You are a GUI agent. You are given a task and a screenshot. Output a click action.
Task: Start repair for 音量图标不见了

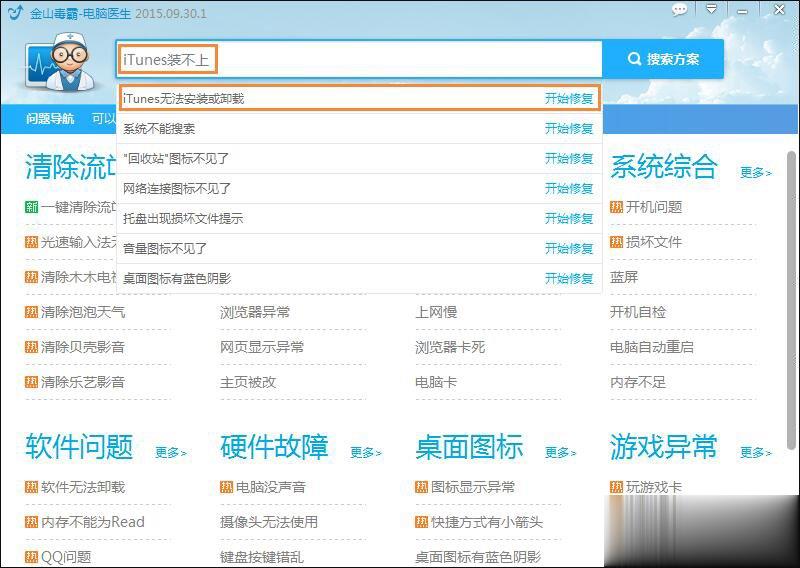click(x=569, y=249)
